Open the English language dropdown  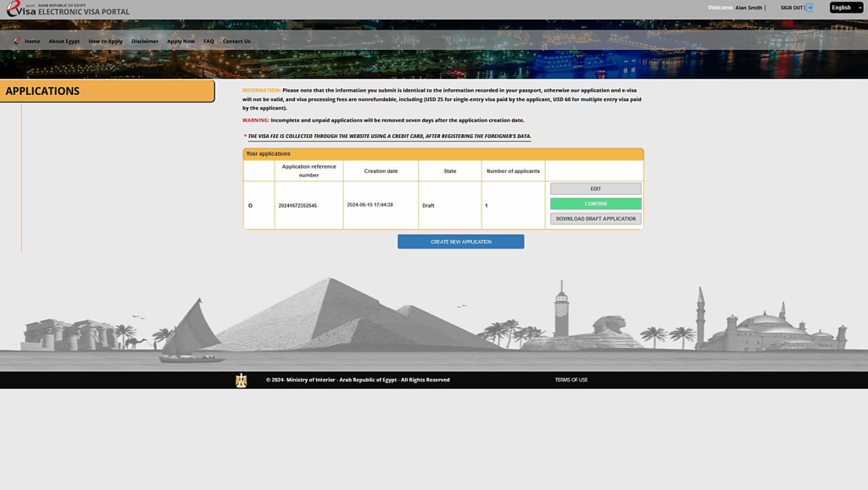pos(846,8)
